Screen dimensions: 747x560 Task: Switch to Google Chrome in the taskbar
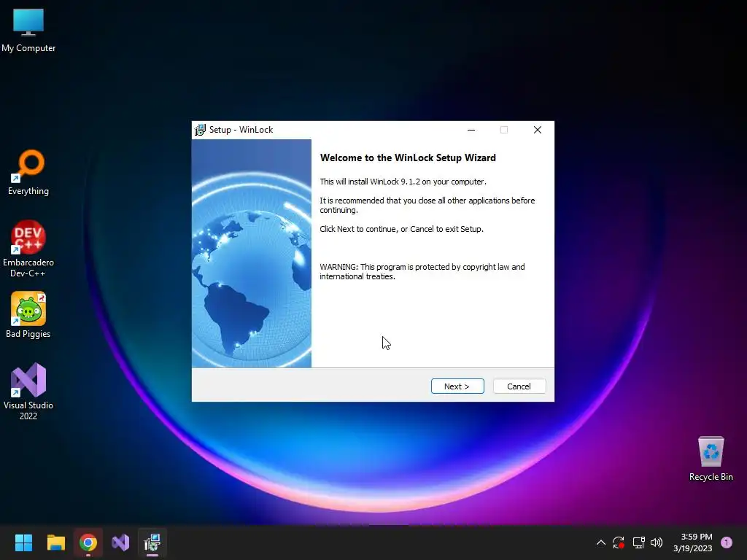(88, 542)
